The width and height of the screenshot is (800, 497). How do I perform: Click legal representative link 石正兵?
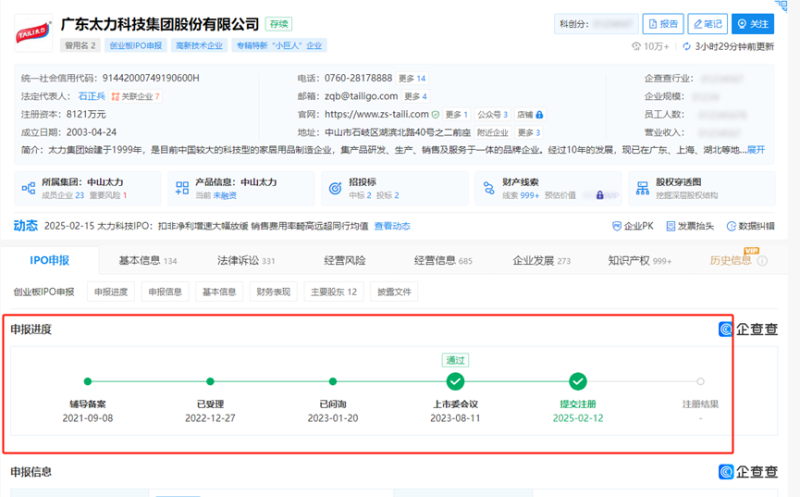click(91, 97)
